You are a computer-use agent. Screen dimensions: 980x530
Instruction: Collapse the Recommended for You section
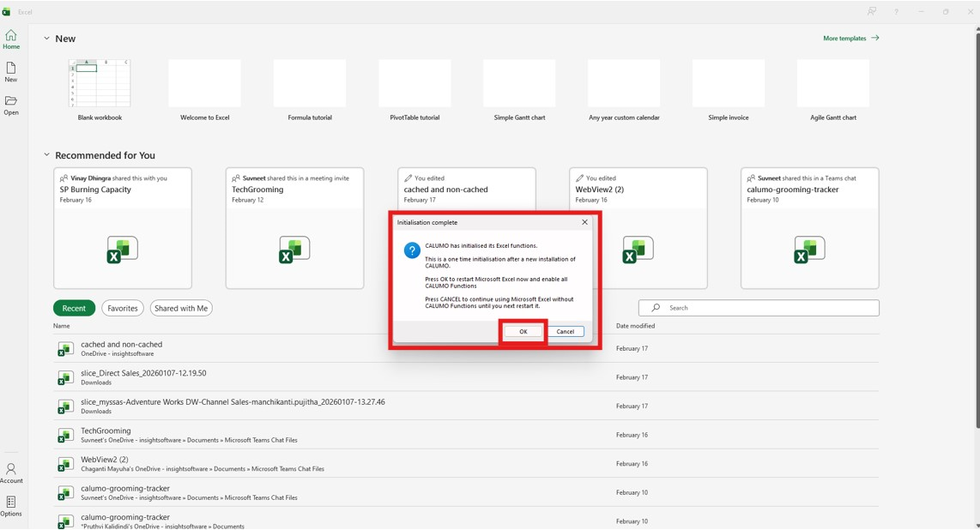47,155
